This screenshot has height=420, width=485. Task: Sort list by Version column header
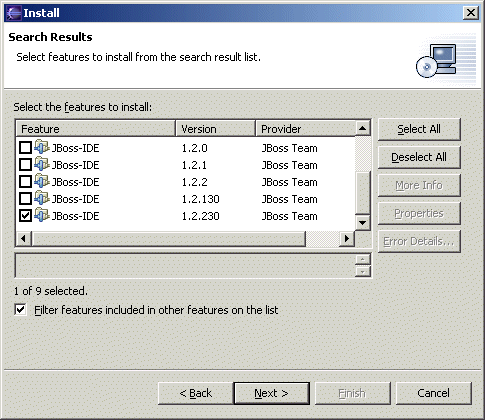point(215,129)
